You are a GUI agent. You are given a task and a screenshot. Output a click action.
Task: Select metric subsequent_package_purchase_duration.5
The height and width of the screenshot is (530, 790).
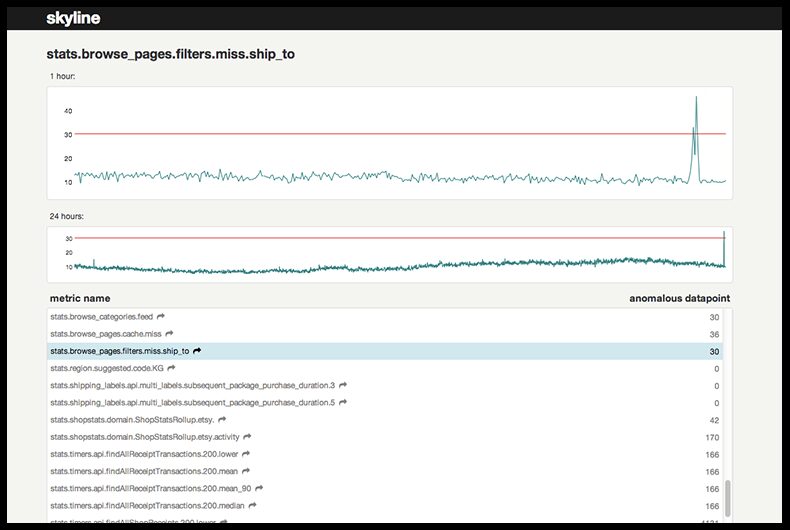pyautogui.click(x=192, y=403)
